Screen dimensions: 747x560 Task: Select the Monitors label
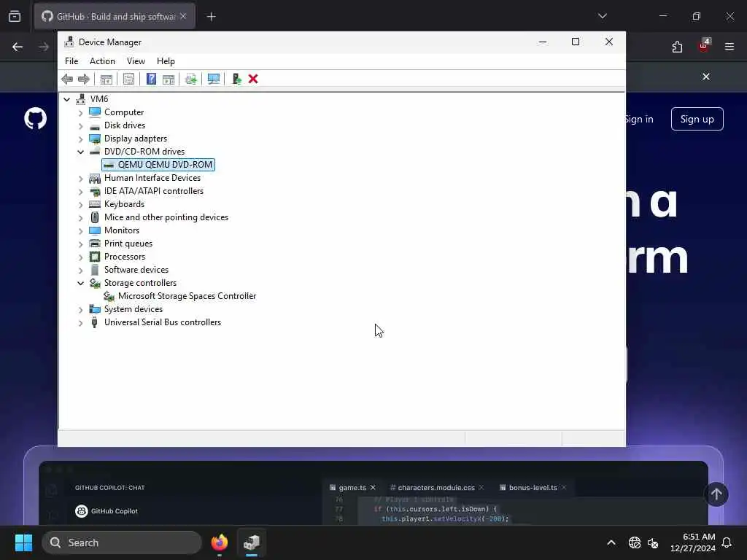tap(122, 230)
